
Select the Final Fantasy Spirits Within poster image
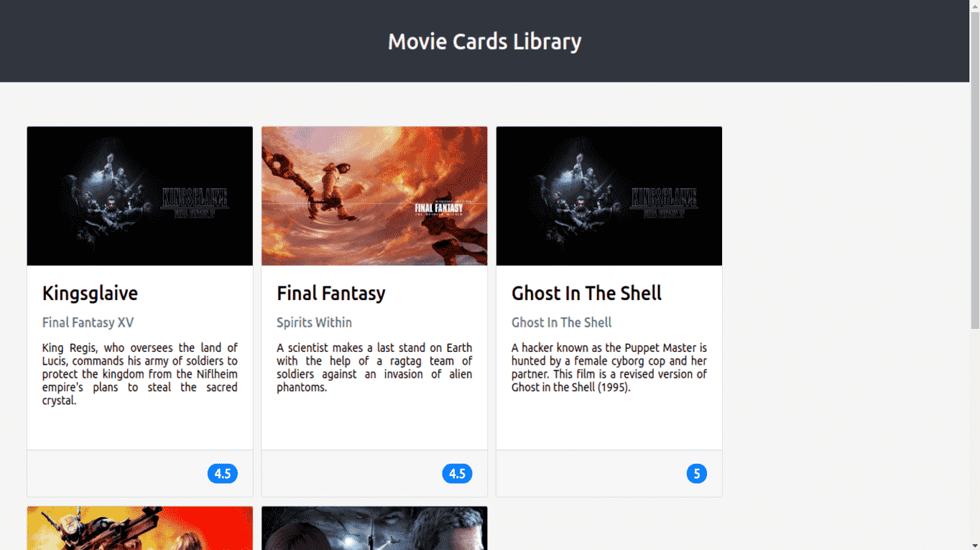click(374, 196)
